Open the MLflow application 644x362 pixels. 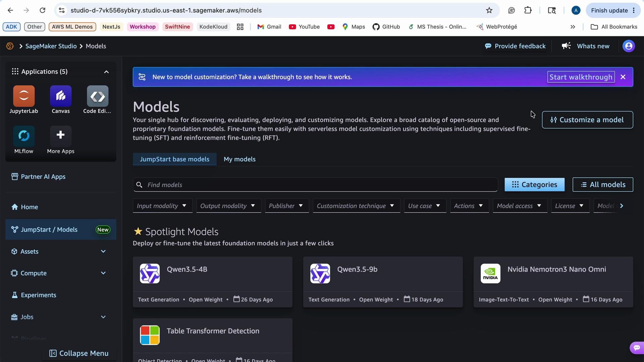[24, 136]
